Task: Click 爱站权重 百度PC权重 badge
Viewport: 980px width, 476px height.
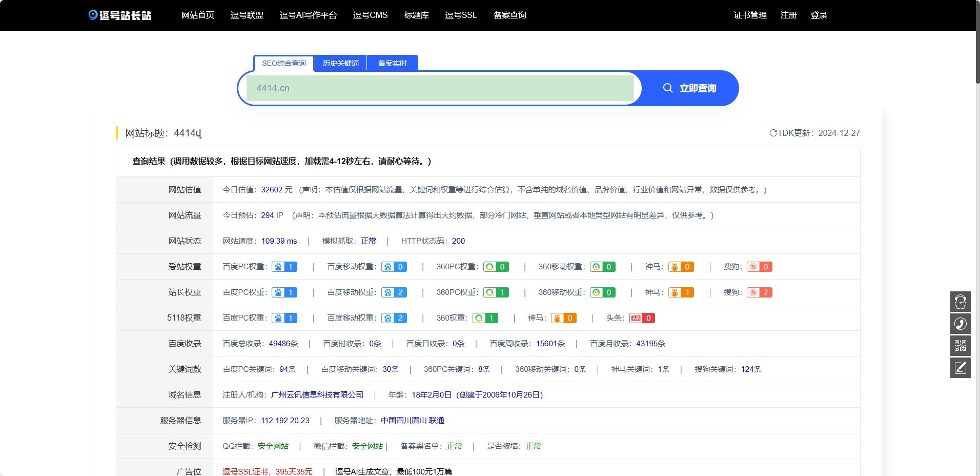Action: [x=284, y=267]
